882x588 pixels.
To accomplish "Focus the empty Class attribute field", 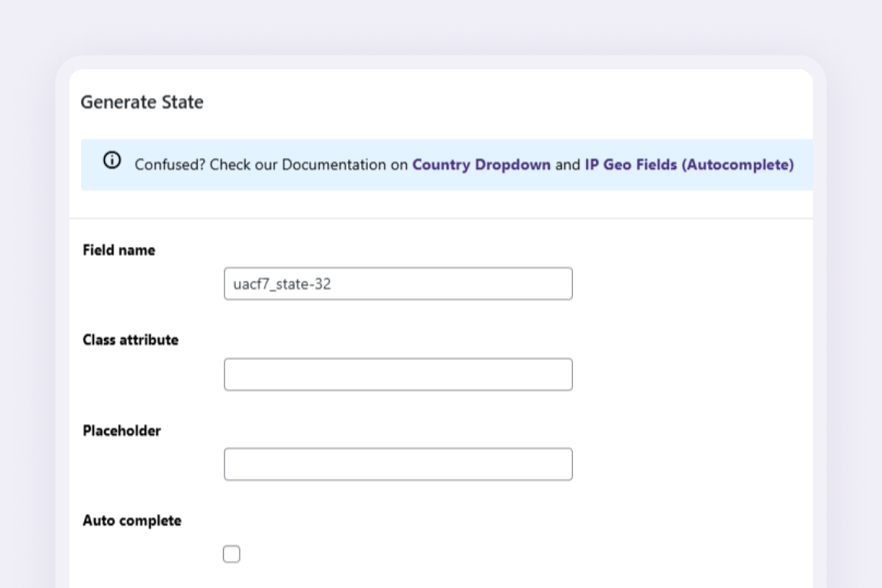I will pyautogui.click(x=398, y=374).
